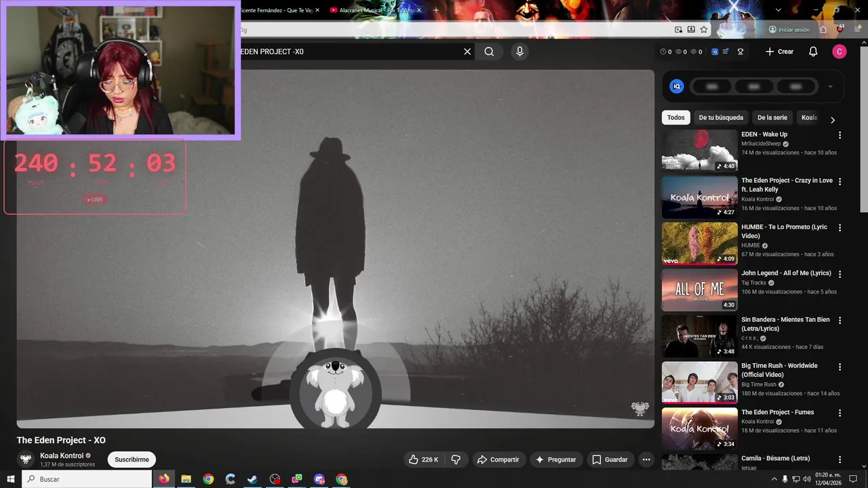Click the Crear button
Viewport: 868px width, 488px height.
coord(779,52)
